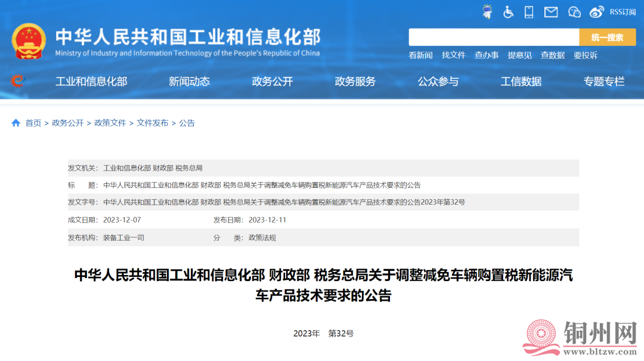Click the WeChat icon in header
644x361 pixels.
pyautogui.click(x=574, y=12)
